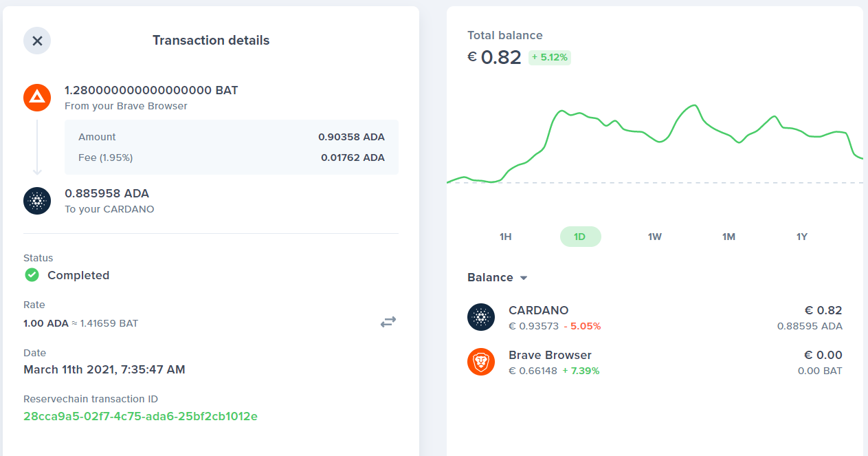Click the 0.90358 ADA amount value

point(351,137)
